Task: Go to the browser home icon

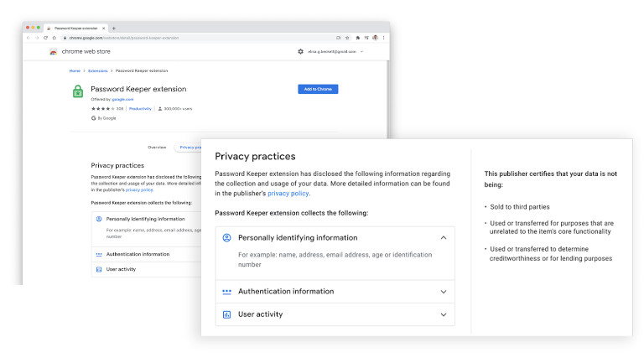Action: point(55,38)
